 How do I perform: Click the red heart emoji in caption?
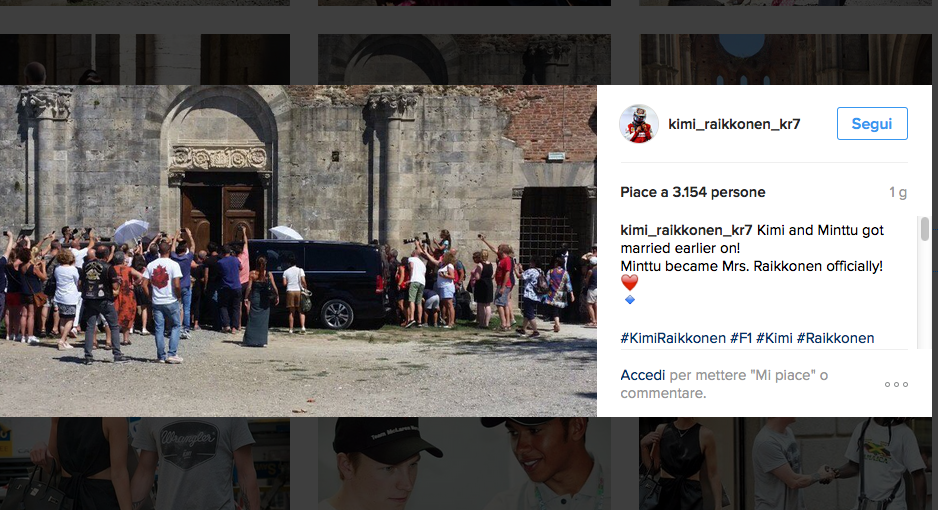(629, 282)
